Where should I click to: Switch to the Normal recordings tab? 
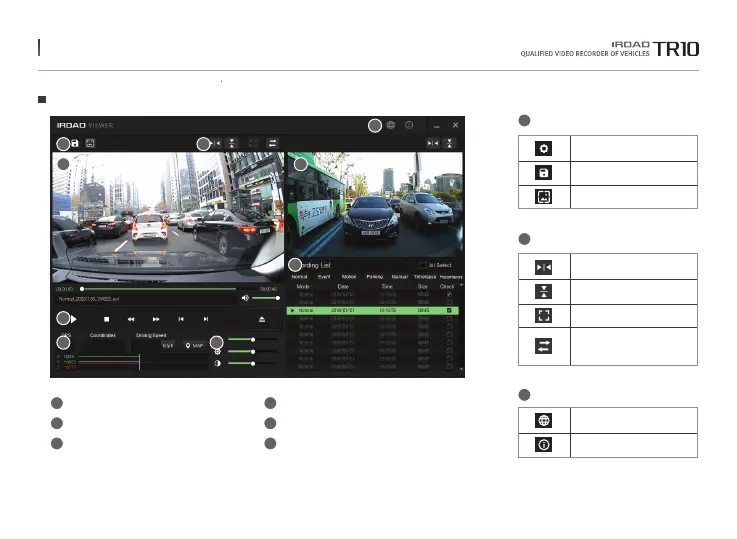coord(299,277)
